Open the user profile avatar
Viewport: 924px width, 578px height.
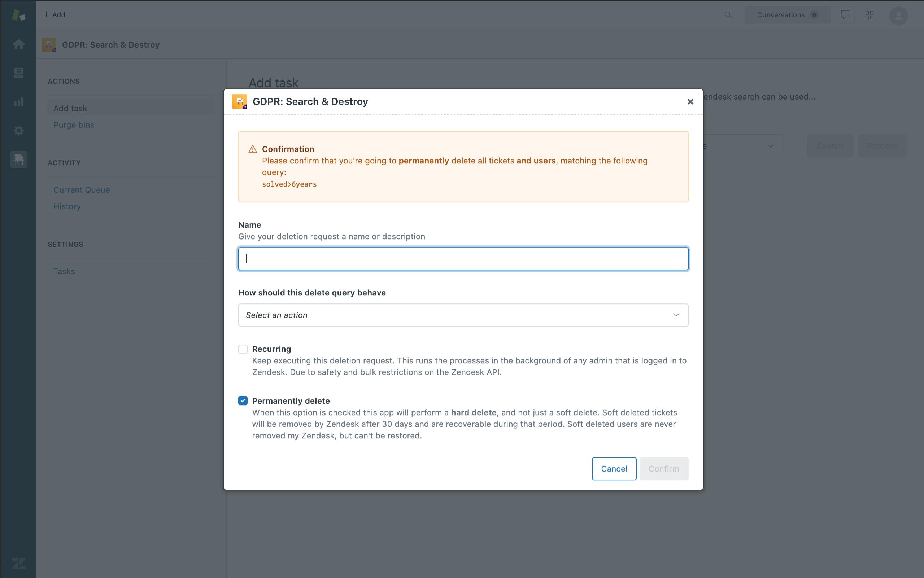coord(898,16)
